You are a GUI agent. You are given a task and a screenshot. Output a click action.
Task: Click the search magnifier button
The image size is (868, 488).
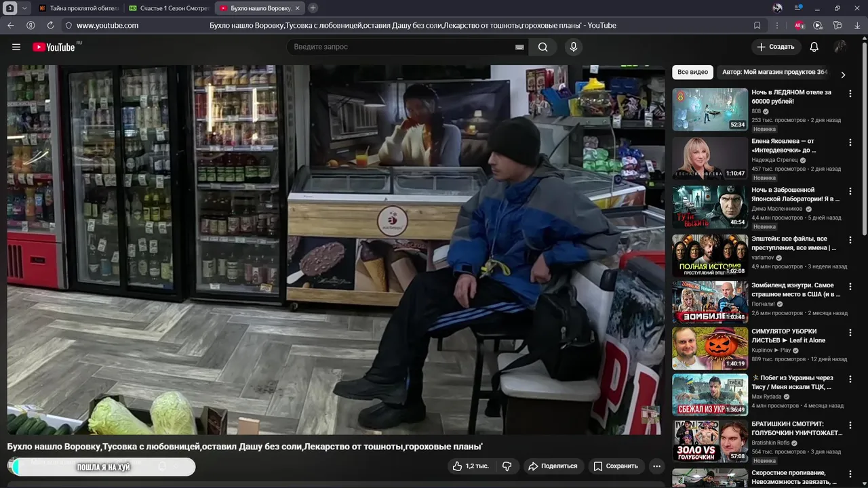[543, 47]
